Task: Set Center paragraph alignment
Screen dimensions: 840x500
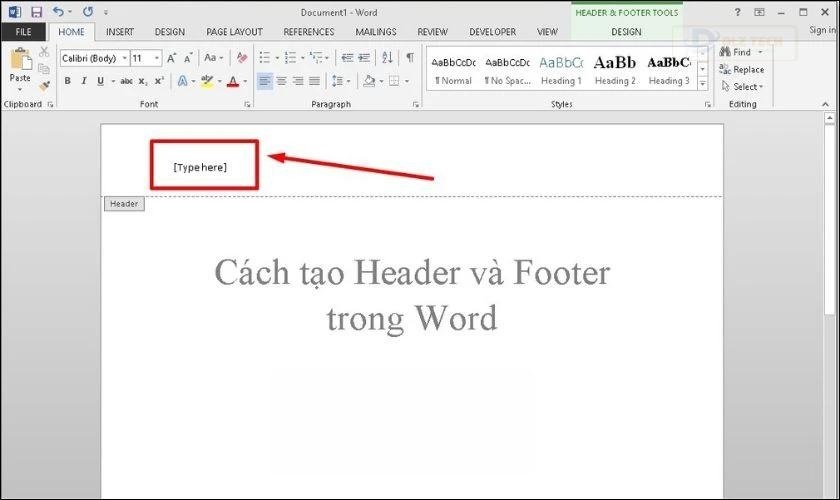Action: pos(281,81)
